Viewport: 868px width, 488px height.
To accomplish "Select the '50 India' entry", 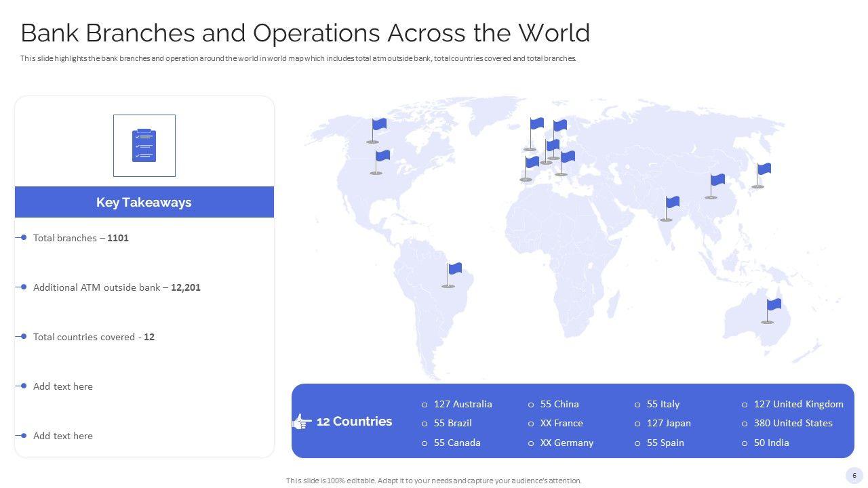I will [x=772, y=443].
